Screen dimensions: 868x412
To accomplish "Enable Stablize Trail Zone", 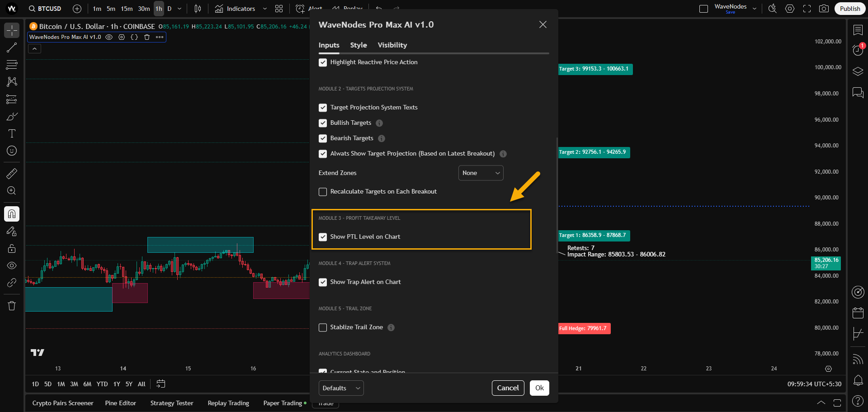I will click(323, 327).
